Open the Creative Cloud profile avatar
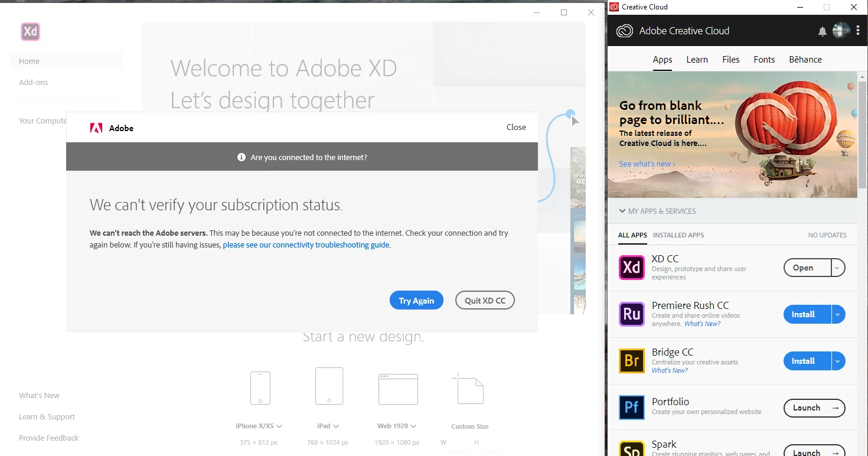868x456 pixels. pyautogui.click(x=841, y=31)
